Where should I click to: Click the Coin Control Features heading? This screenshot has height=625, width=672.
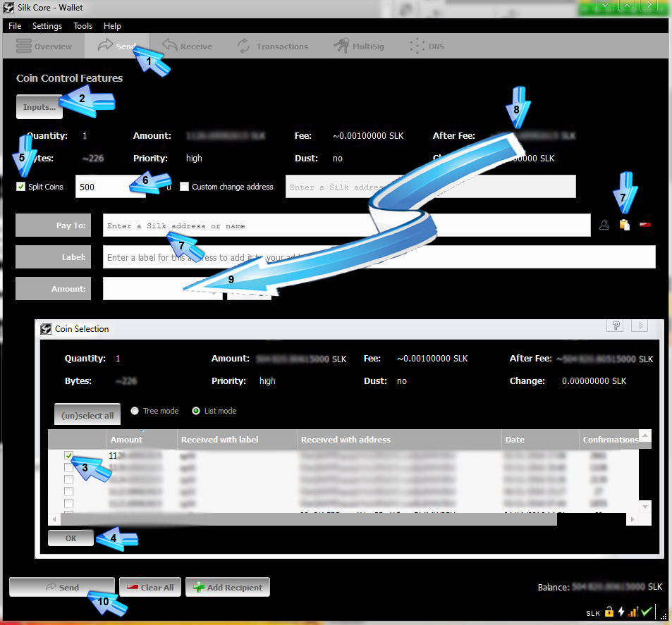click(69, 78)
